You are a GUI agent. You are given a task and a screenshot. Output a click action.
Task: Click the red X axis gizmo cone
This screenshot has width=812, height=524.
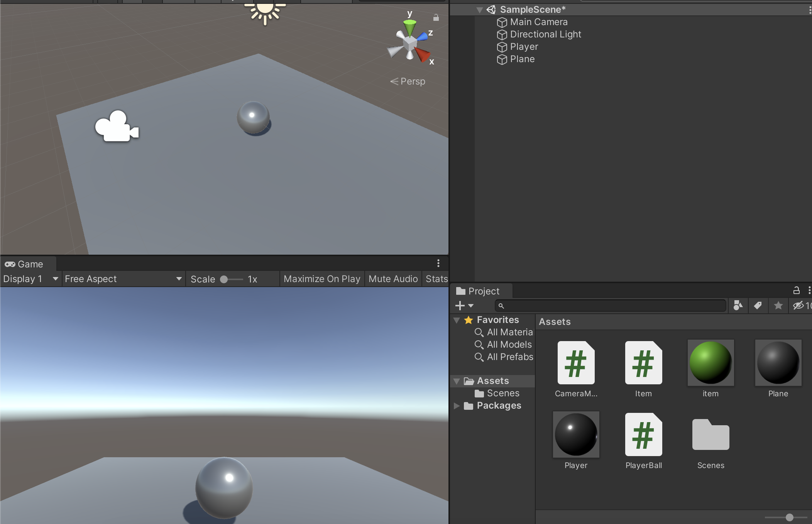423,55
